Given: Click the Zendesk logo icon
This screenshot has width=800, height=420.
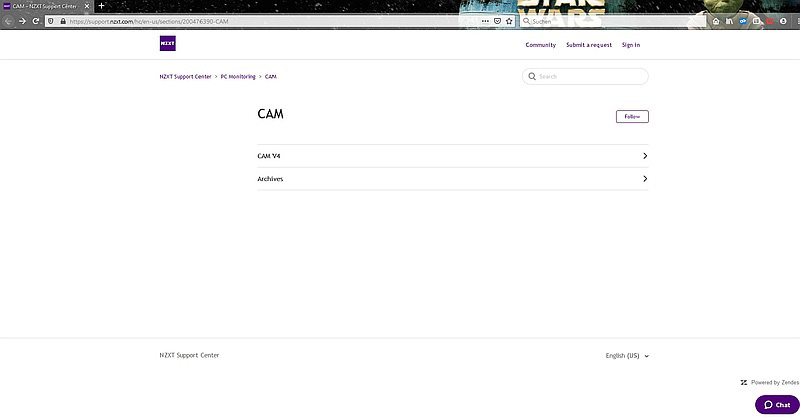Looking at the screenshot, I should [x=744, y=382].
